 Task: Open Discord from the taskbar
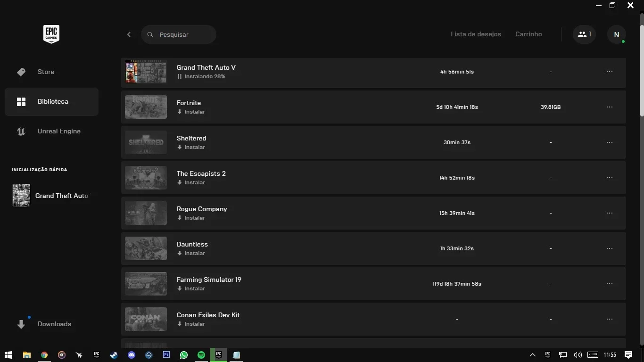[x=132, y=355]
